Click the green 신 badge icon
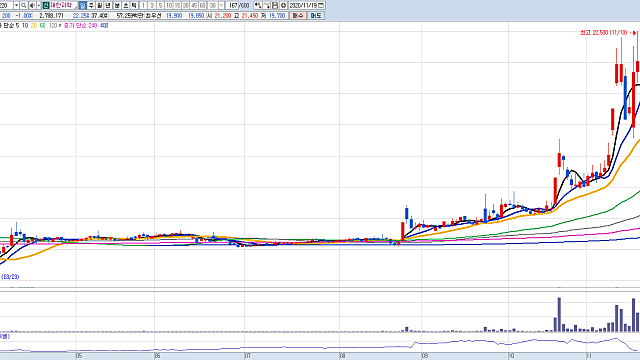 pyautogui.click(x=46, y=5)
